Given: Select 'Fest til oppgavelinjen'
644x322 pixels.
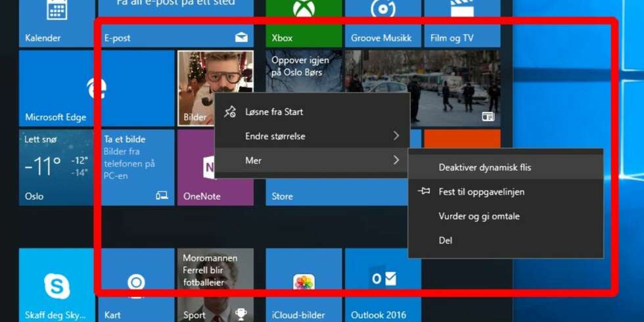Looking at the screenshot, I should [x=505, y=192].
